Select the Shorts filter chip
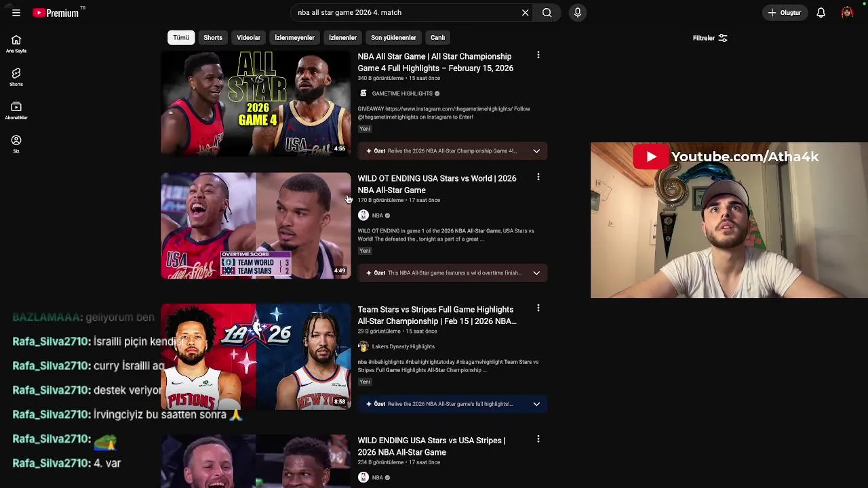The image size is (868, 488). click(213, 38)
